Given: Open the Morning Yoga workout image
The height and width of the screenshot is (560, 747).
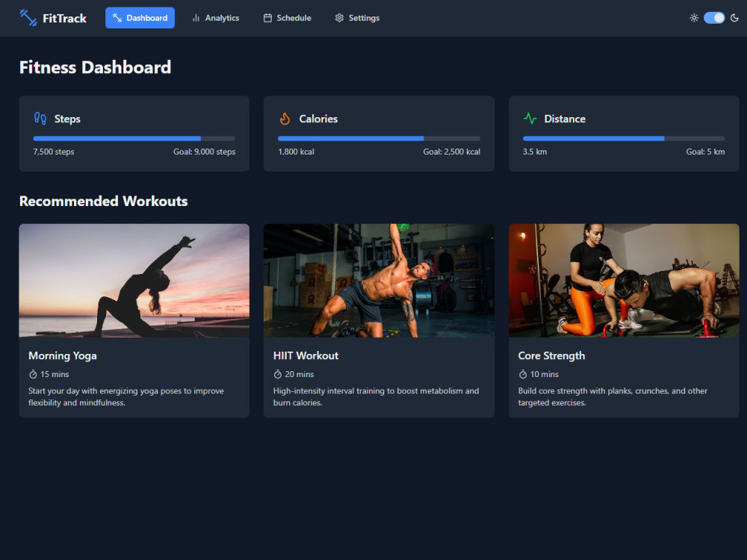Looking at the screenshot, I should coord(134,281).
